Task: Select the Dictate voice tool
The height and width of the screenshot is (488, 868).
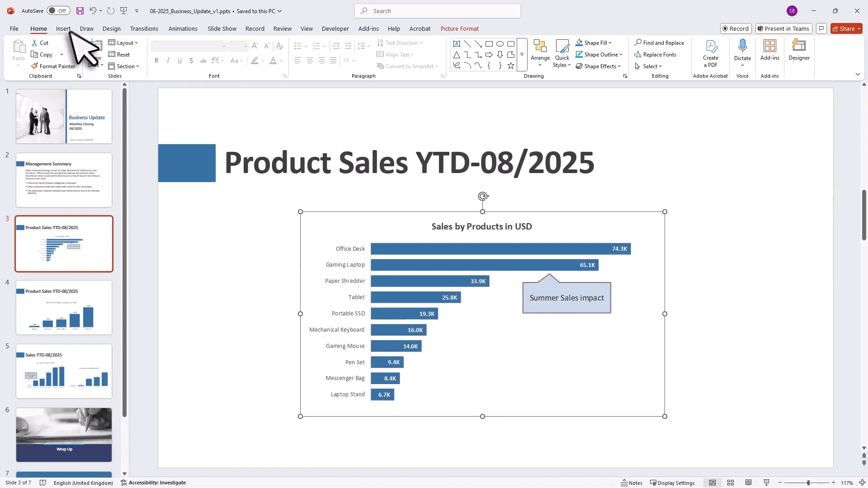Action: pyautogui.click(x=742, y=51)
